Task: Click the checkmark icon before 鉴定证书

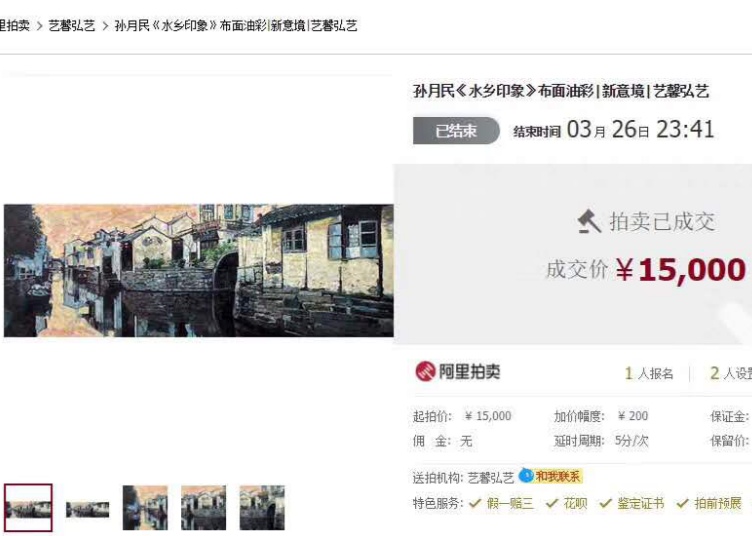Action: 606,503
